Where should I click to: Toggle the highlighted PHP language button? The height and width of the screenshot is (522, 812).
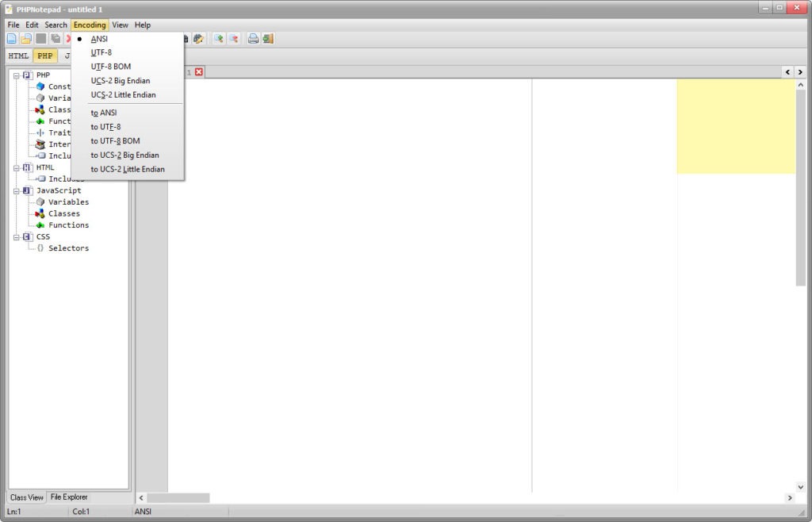(45, 56)
